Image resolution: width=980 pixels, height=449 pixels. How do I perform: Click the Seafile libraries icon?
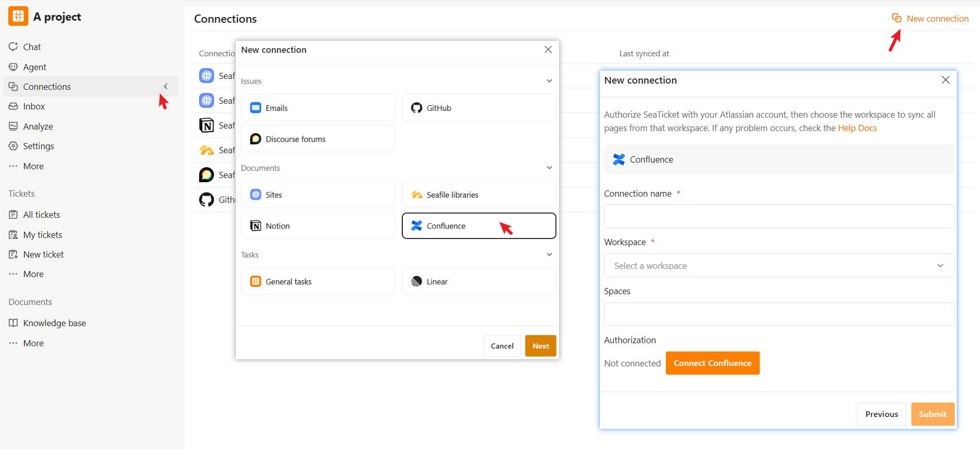click(416, 195)
